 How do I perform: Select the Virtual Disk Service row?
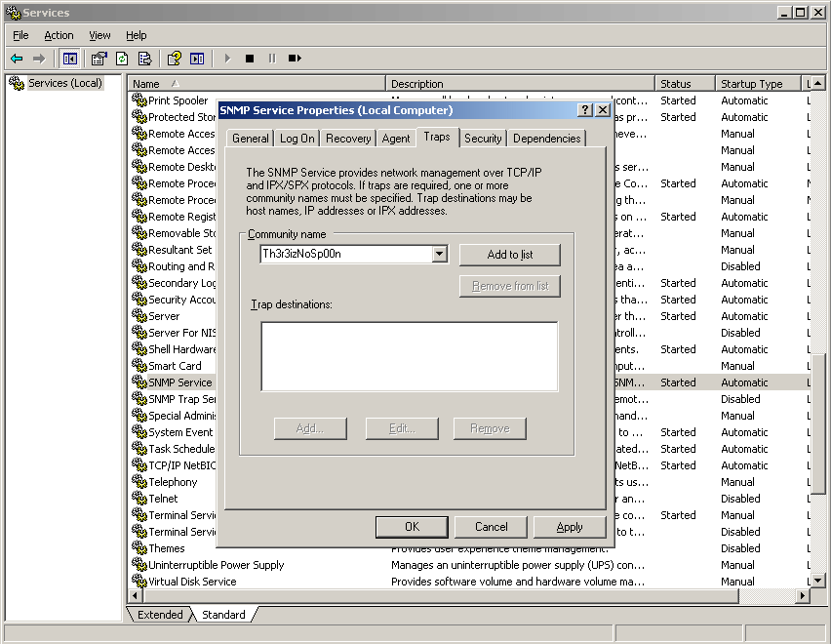click(x=192, y=582)
